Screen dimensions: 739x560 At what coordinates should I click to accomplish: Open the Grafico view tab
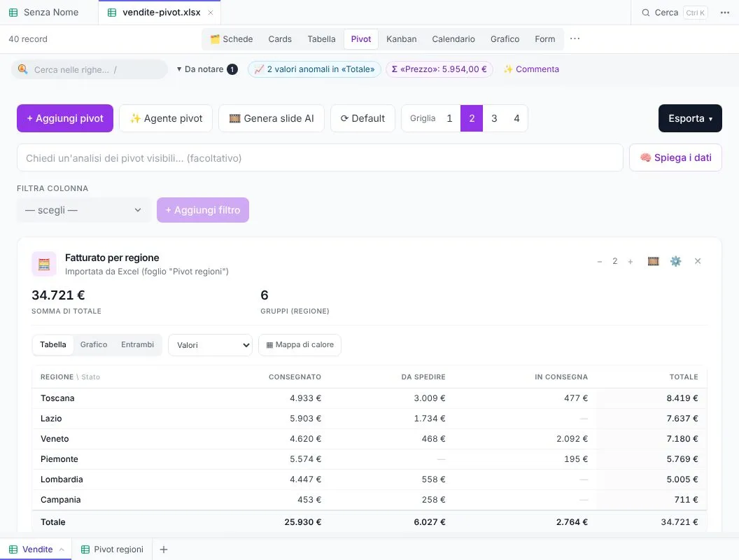coord(505,39)
